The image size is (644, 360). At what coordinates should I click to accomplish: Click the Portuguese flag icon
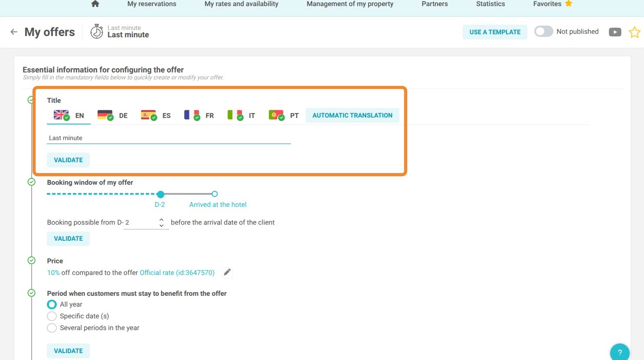click(x=277, y=115)
